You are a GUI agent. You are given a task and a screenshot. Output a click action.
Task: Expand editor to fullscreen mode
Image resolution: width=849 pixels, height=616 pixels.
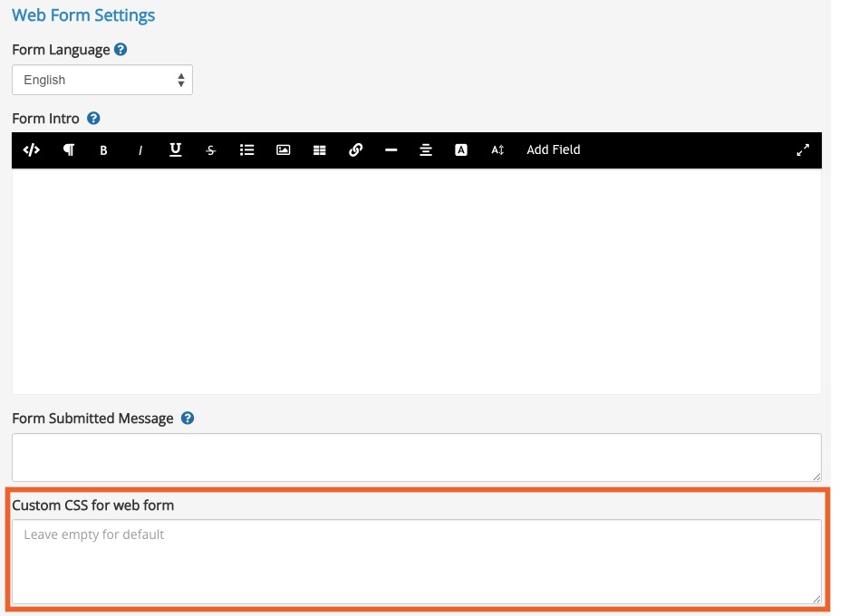pos(803,150)
